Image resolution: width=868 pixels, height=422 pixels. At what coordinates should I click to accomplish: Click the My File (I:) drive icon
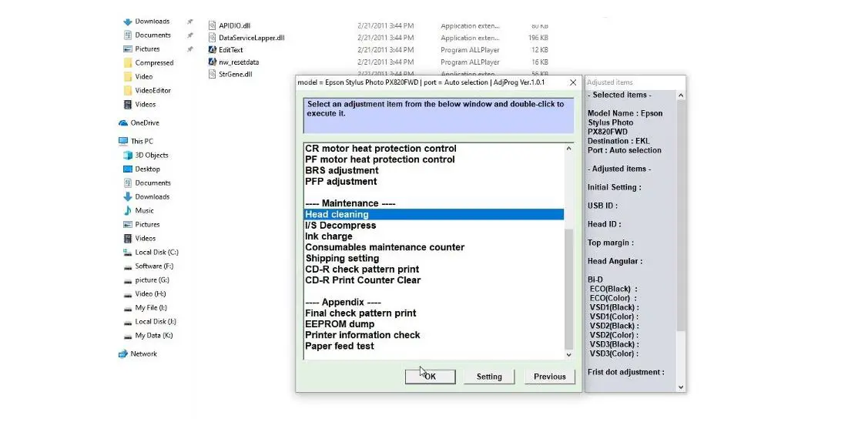[128, 308]
